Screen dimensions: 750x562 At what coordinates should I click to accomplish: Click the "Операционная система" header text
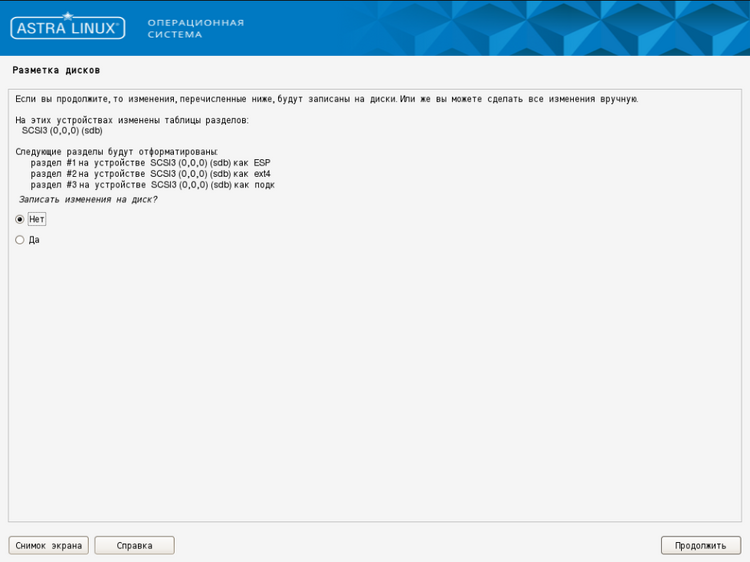pos(195,28)
